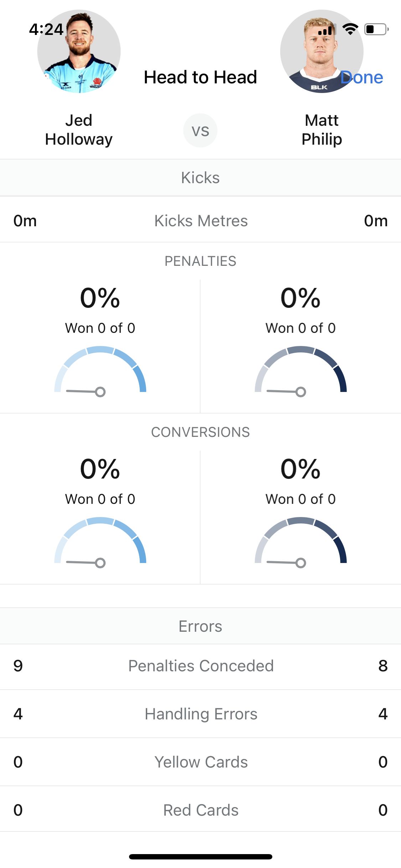Tap the cellular signal bars icon
Screen dimensions: 401x868
327,29
